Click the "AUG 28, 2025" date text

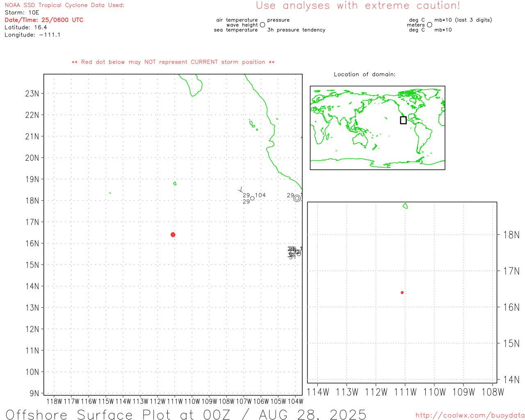(313, 415)
